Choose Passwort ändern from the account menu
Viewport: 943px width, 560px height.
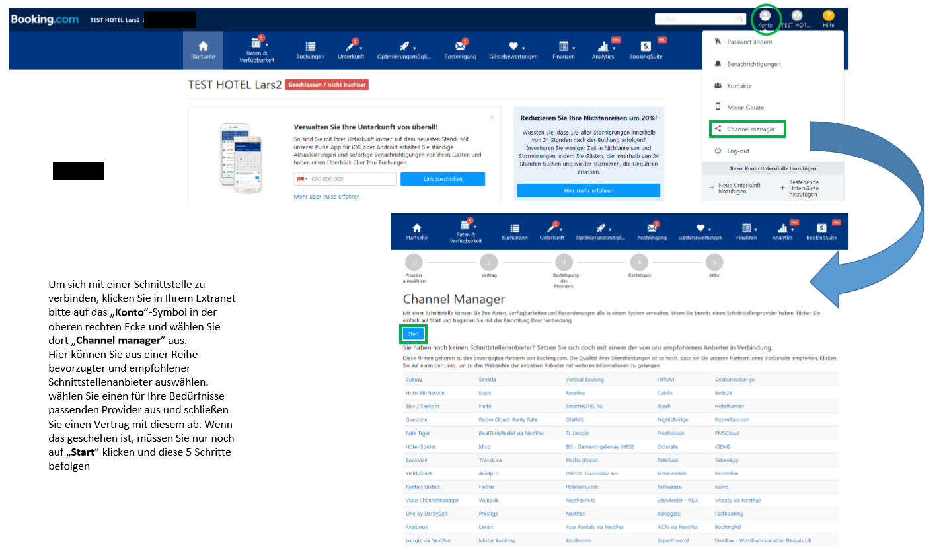tap(749, 42)
